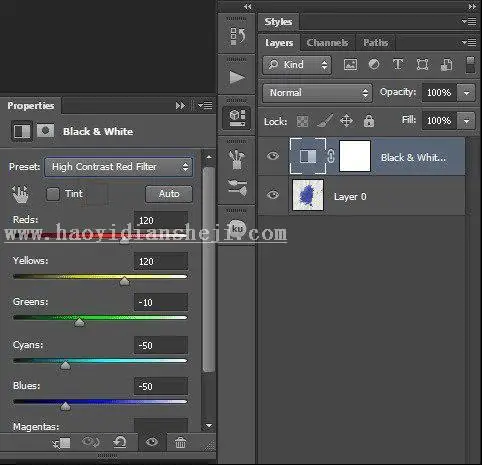The height and width of the screenshot is (465, 482).
Task: Toggle layer filtering switch on or off
Action: click(x=470, y=65)
